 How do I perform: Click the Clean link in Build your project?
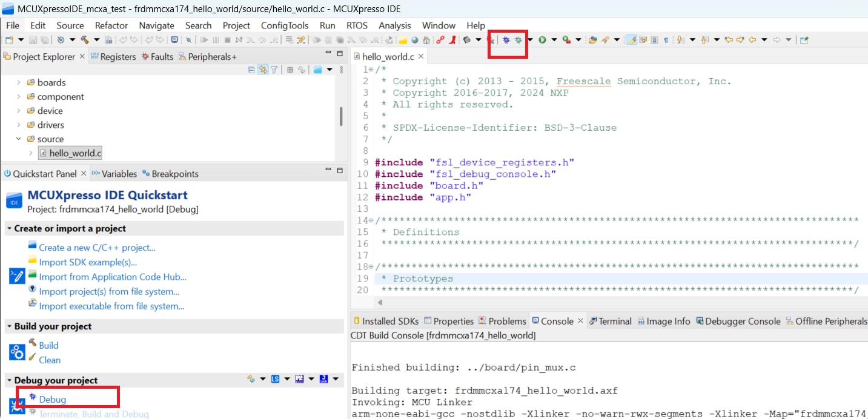(x=48, y=359)
